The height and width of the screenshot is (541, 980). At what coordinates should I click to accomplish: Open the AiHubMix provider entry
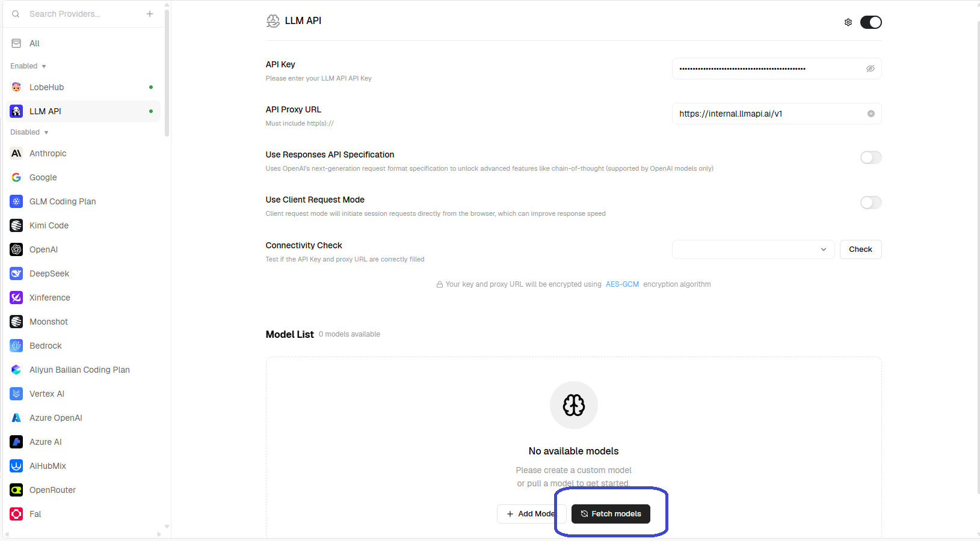coord(83,466)
